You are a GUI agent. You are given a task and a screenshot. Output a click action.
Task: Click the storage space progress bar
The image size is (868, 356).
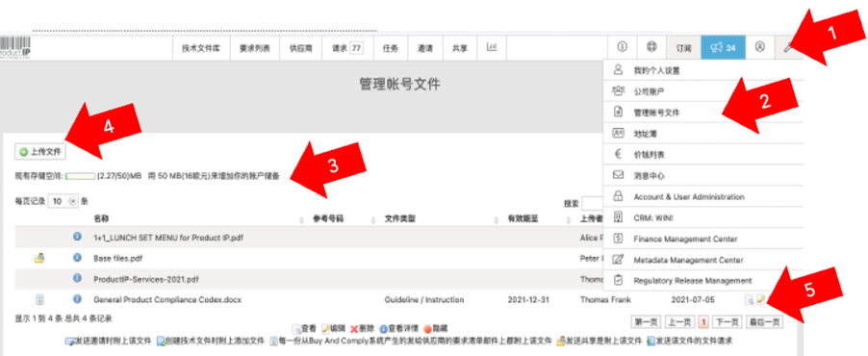(80, 176)
